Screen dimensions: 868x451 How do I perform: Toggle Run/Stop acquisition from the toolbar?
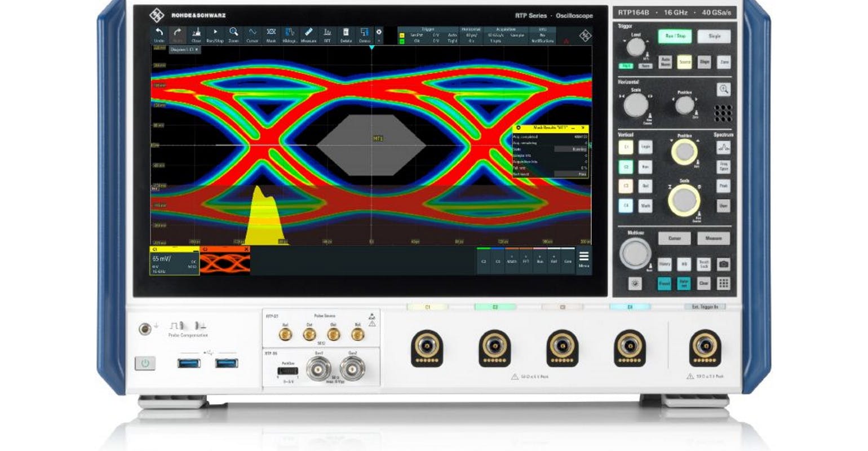(x=215, y=36)
